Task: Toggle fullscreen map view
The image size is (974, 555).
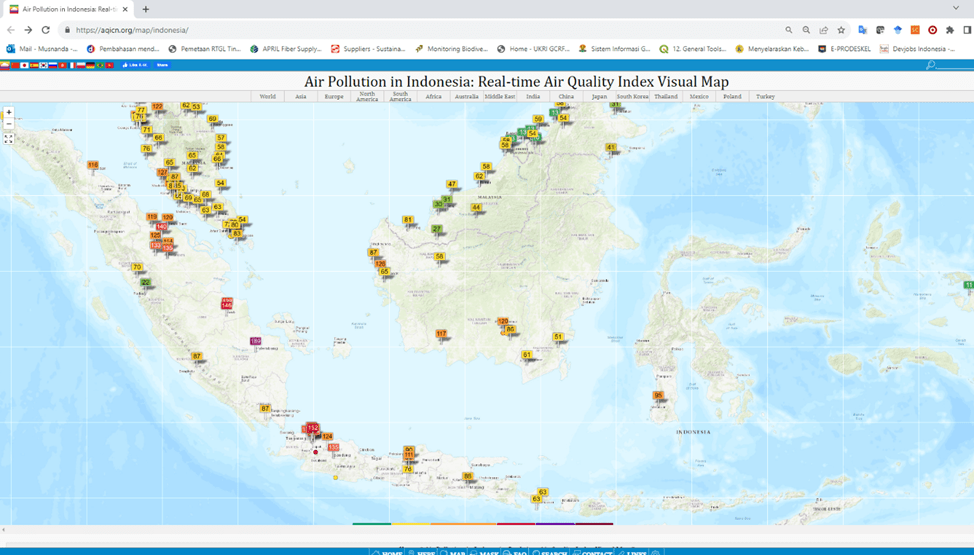Action: (9, 139)
